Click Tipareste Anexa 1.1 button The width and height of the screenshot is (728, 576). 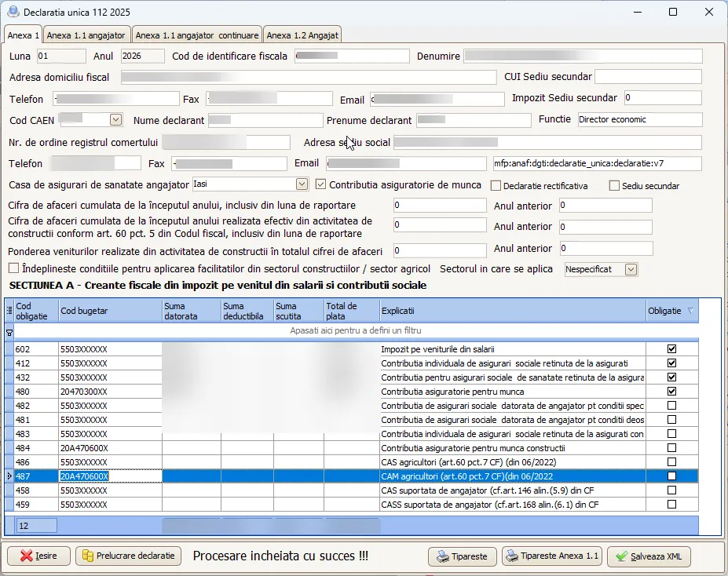pos(552,556)
